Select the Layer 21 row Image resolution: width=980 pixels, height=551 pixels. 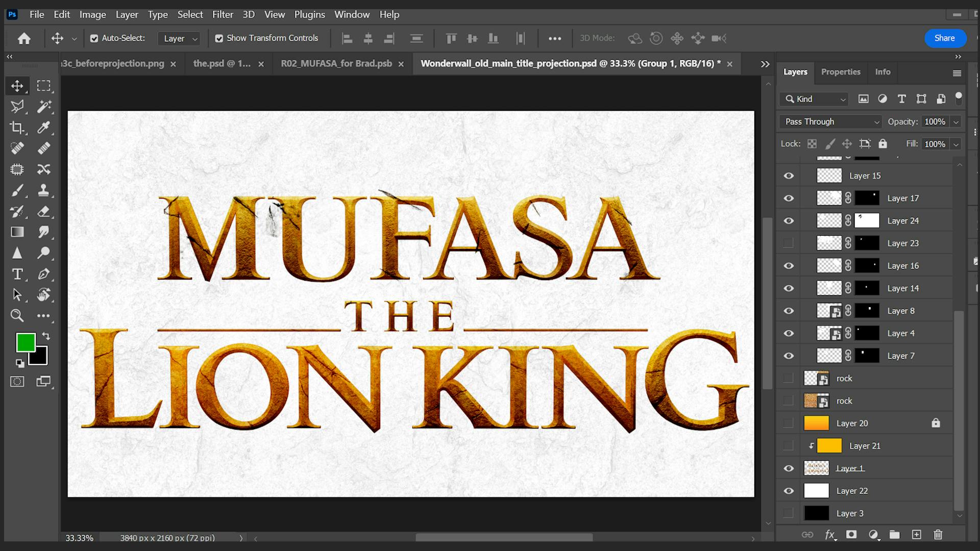pyautogui.click(x=865, y=445)
